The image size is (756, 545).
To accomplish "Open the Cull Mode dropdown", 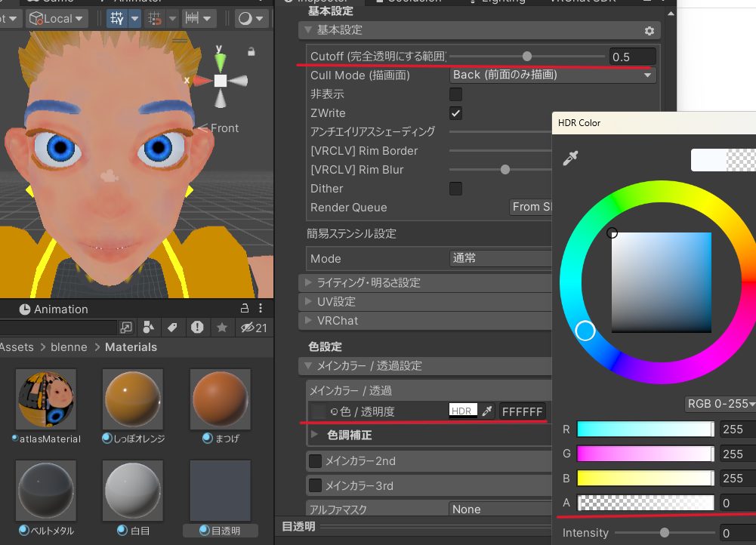I will [x=552, y=75].
